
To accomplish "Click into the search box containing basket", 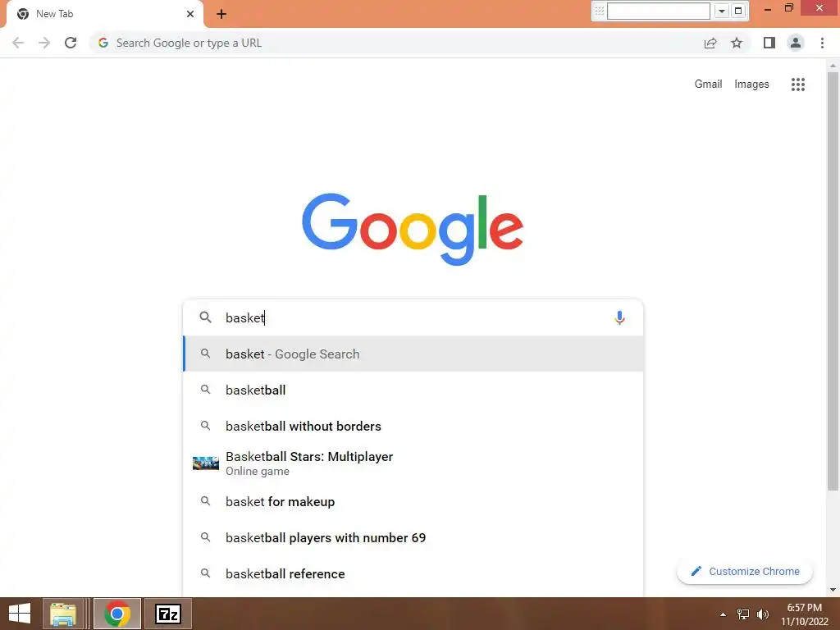I will pyautogui.click(x=413, y=317).
